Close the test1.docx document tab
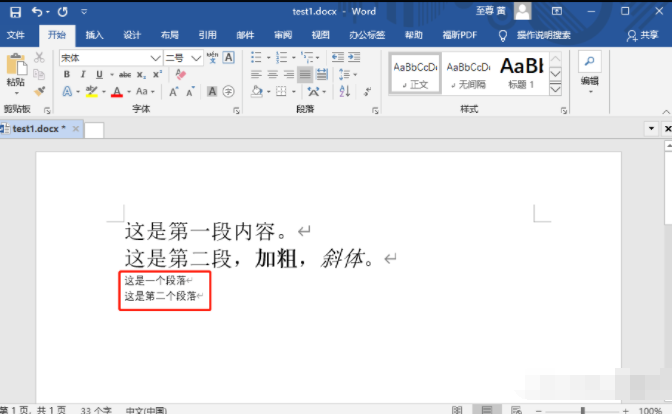This screenshot has height=414, width=672. (76, 129)
